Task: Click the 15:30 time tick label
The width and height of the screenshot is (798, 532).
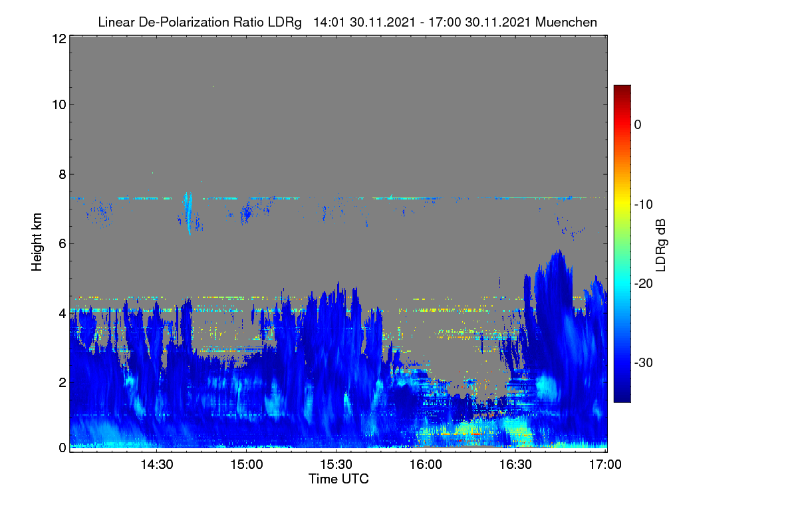Action: tap(336, 464)
